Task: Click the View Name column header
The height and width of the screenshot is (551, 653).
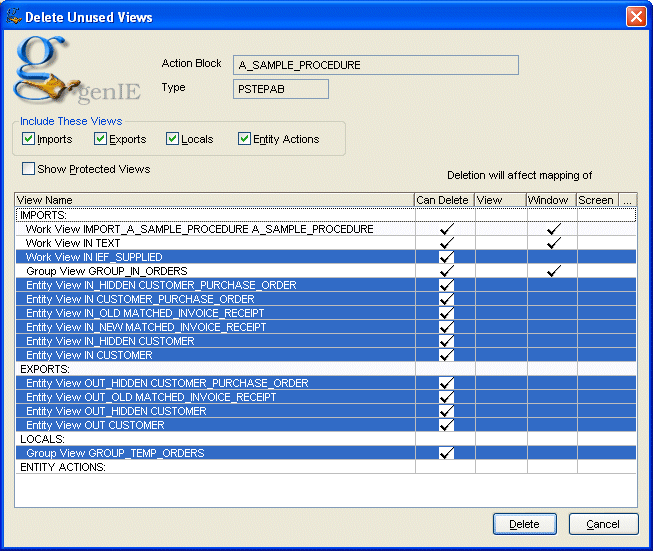Action: [215, 200]
